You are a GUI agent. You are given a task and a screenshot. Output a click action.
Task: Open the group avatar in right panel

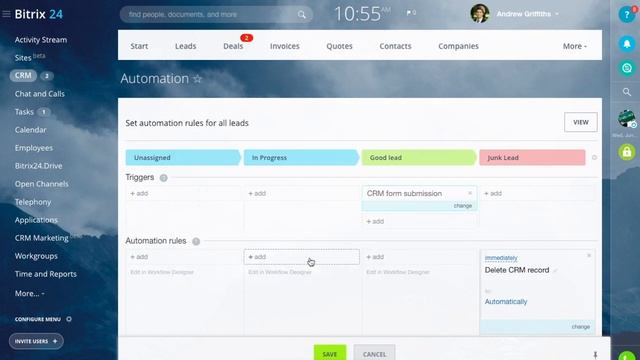(626, 119)
